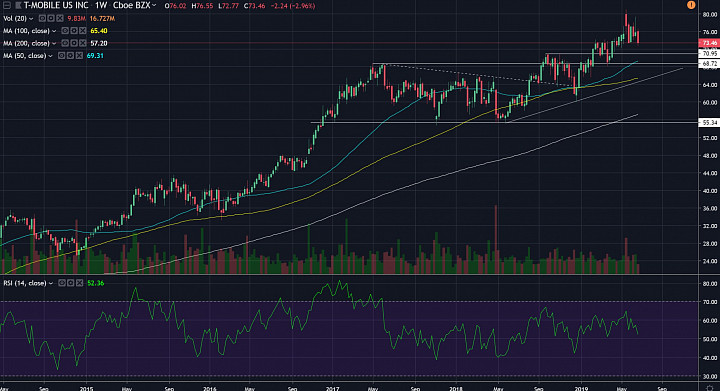The image size is (720, 391).
Task: Click the change value −2.24 (−2.96%)
Action: (x=292, y=6)
